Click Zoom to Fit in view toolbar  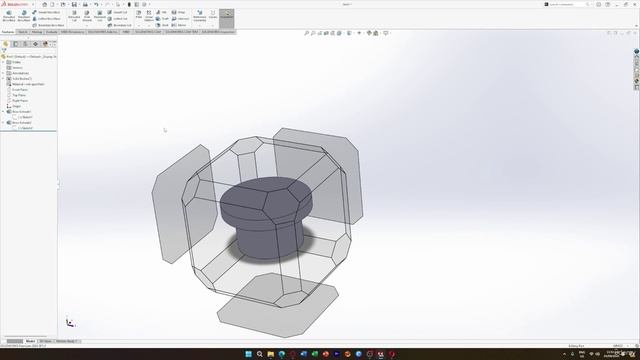point(307,33)
